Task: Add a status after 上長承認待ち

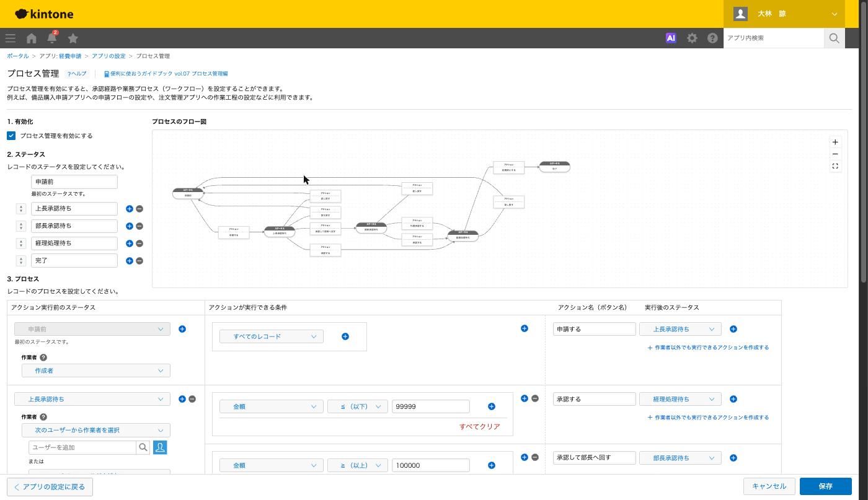Action: pos(130,209)
